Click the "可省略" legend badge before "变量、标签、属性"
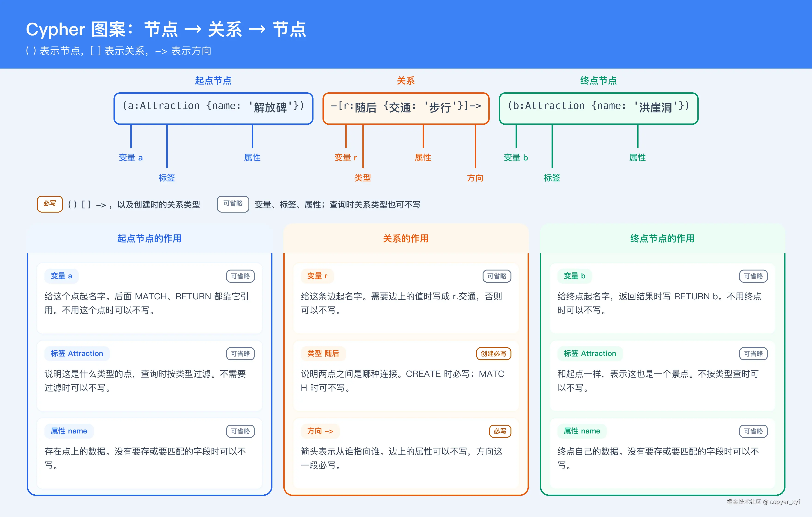The height and width of the screenshot is (517, 812). click(x=233, y=204)
